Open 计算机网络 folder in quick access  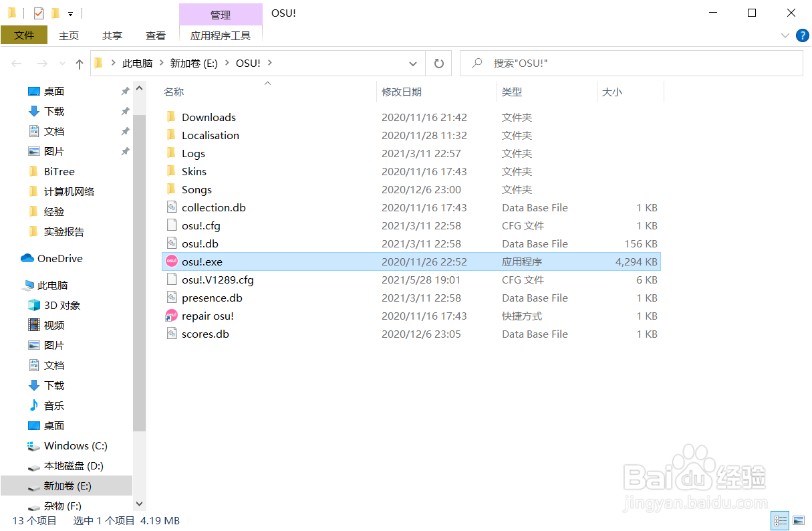[61, 191]
